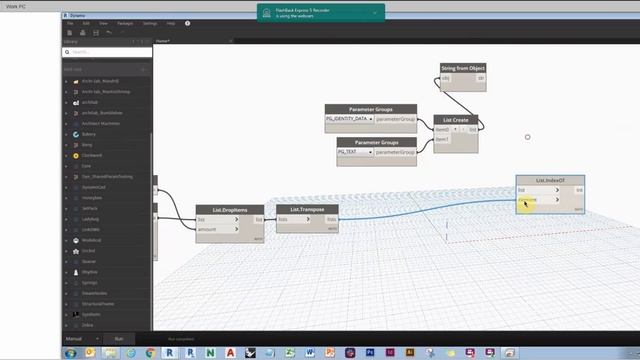Toggle lacing chevron of List.IndexOf list input
Image resolution: width=640 pixels, height=360 pixels.
[557, 190]
